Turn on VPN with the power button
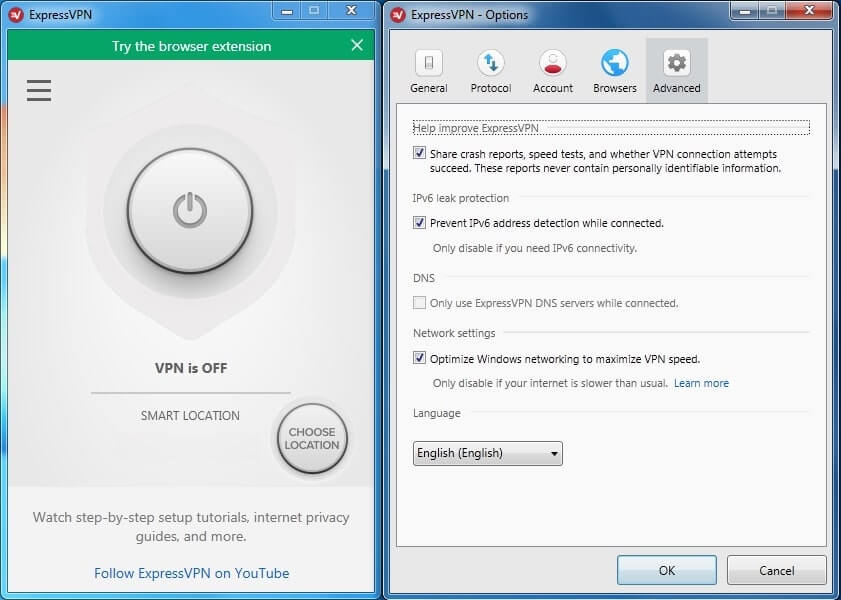 coord(190,210)
